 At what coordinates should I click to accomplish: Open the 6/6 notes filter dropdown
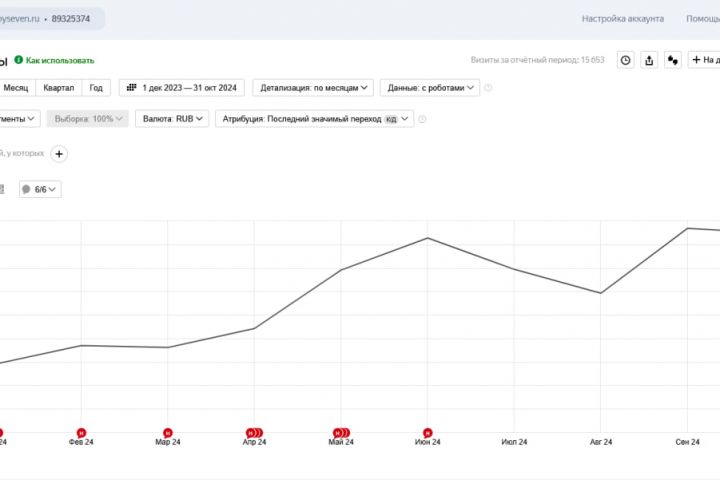tap(40, 189)
